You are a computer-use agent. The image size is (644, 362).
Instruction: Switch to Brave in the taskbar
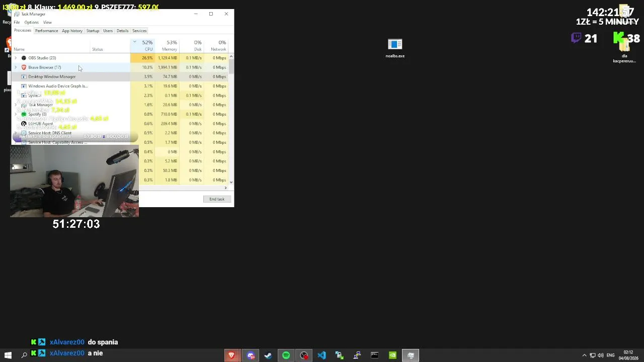231,355
